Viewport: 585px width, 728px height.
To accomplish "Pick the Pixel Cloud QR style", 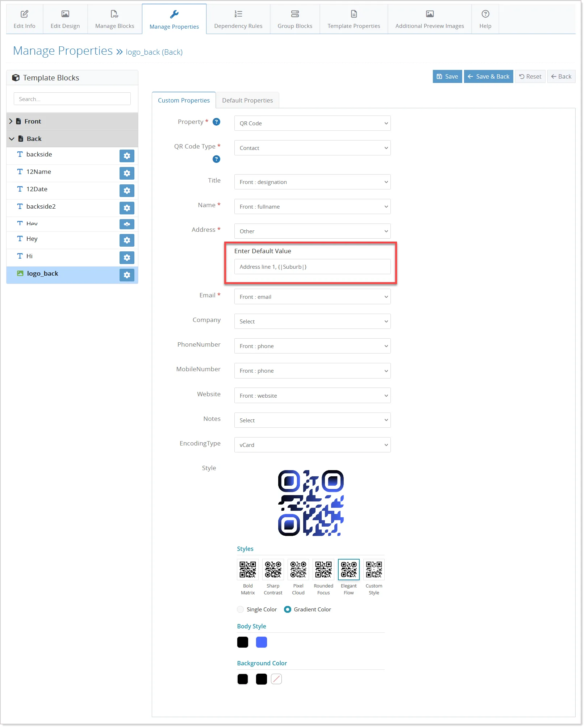I will (x=298, y=569).
